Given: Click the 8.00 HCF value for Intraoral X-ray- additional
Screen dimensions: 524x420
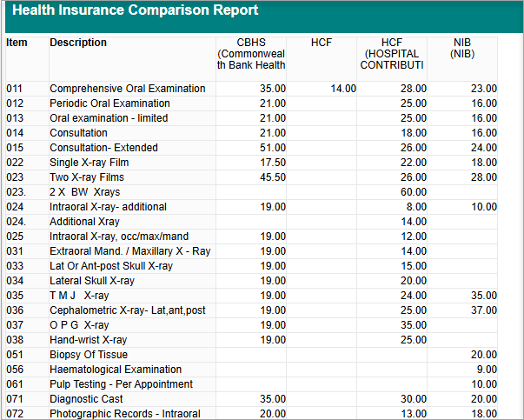Looking at the screenshot, I should click(x=416, y=207).
